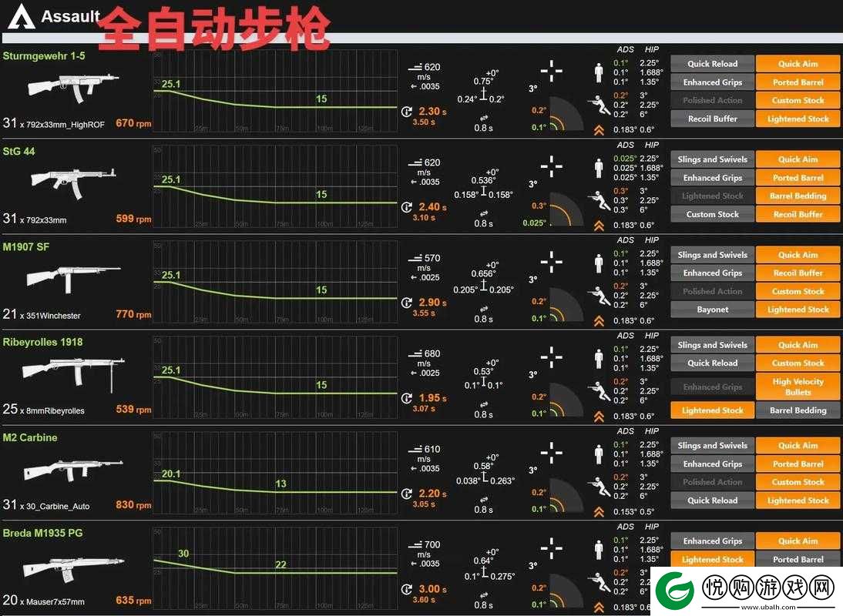
Task: Toggle Ported Barrel for M2 Carbine
Action: point(798,464)
